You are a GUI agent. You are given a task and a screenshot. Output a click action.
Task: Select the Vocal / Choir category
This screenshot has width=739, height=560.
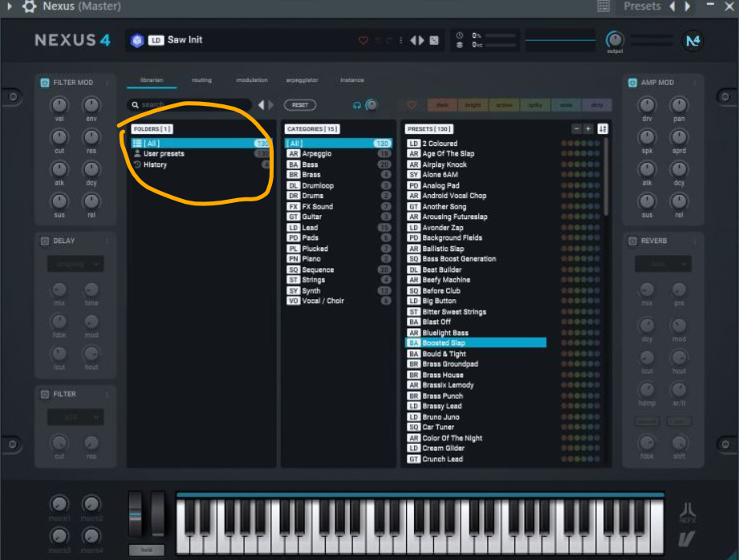(339, 301)
